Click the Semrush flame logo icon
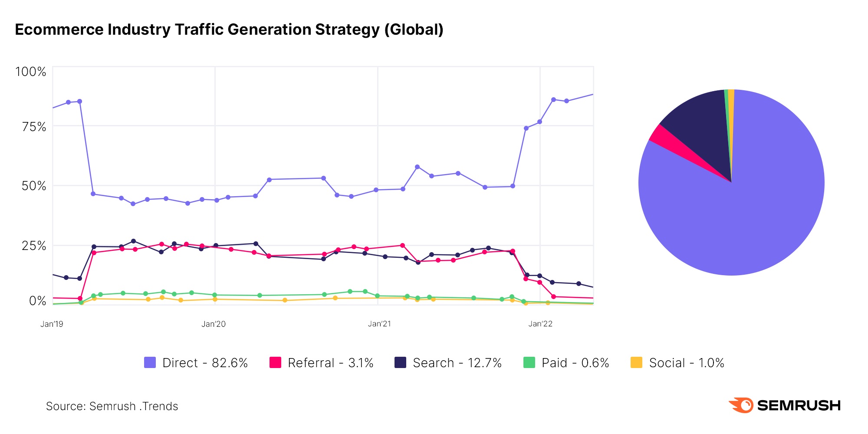Screen dimensions: 868x434 coord(741,405)
